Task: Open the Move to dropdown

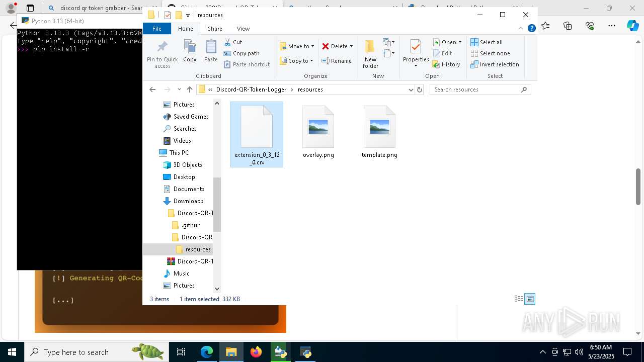Action: coord(297,46)
